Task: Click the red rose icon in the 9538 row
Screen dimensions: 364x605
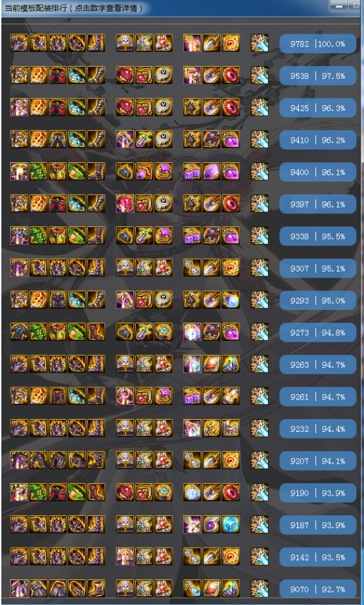Action: pos(124,75)
